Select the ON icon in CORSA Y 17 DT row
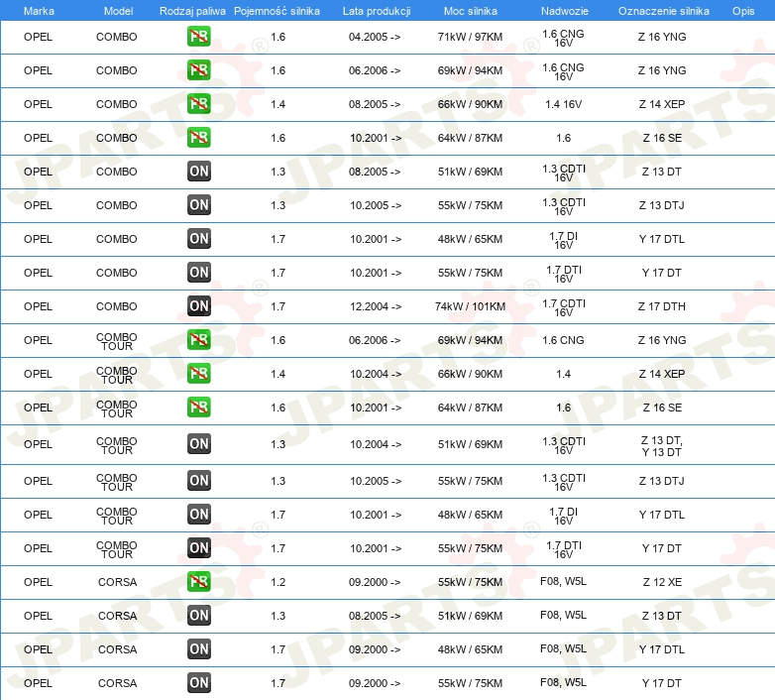The image size is (775, 700). click(198, 682)
